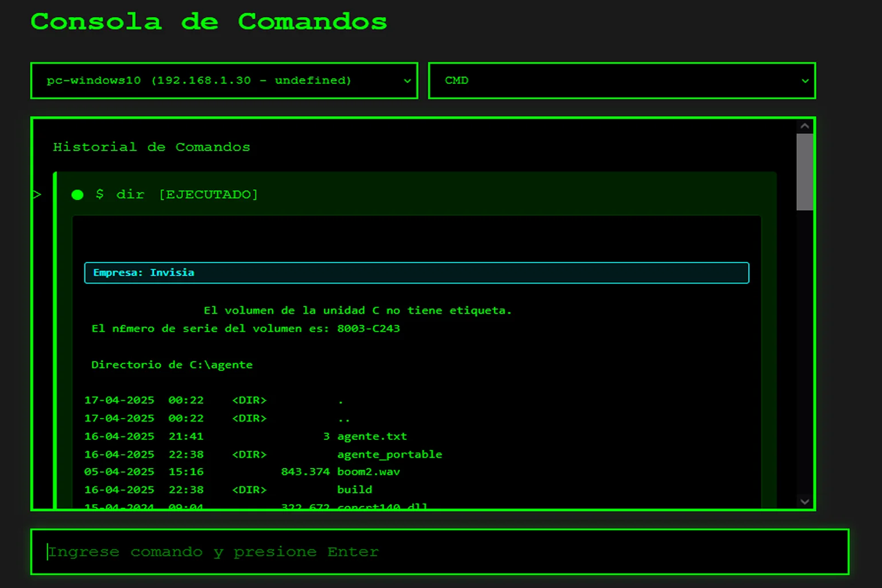The image size is (882, 588).
Task: Click the chevron on the pc-windows10 selector
Action: pos(408,81)
